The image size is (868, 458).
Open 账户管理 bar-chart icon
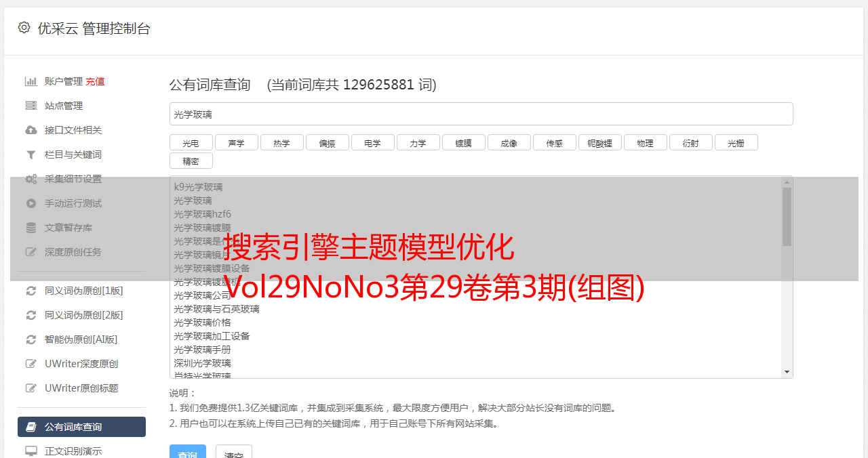[x=31, y=81]
